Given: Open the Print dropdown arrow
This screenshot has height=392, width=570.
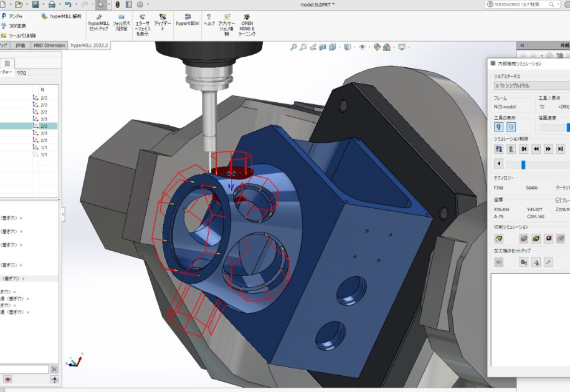Looking at the screenshot, I should tap(60, 4).
